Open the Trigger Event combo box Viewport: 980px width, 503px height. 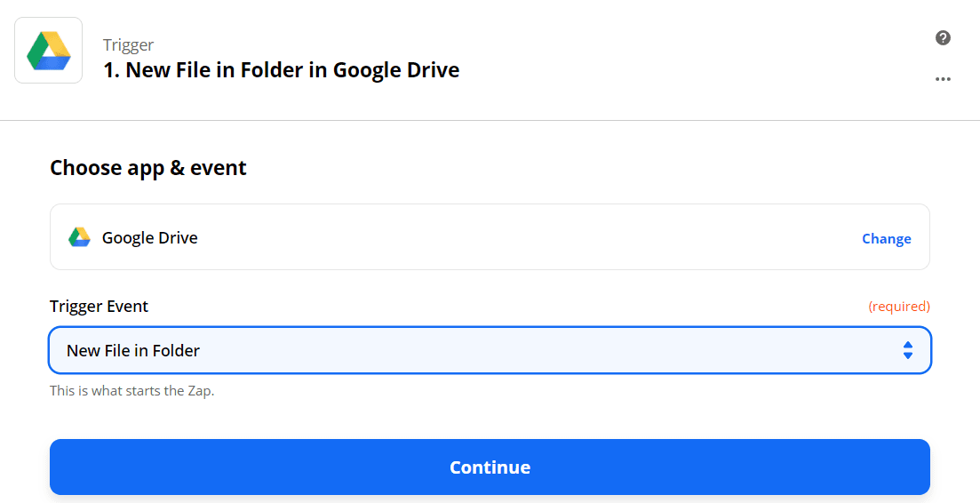[x=490, y=350]
